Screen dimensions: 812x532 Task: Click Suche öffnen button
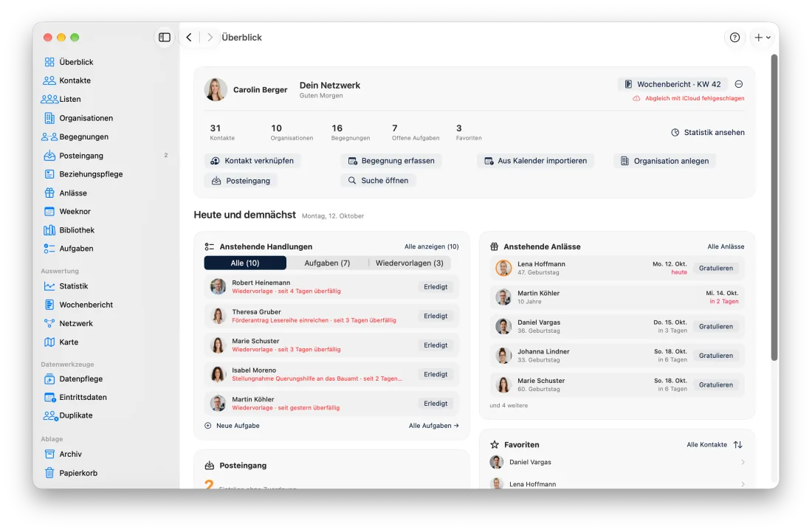pyautogui.click(x=378, y=181)
